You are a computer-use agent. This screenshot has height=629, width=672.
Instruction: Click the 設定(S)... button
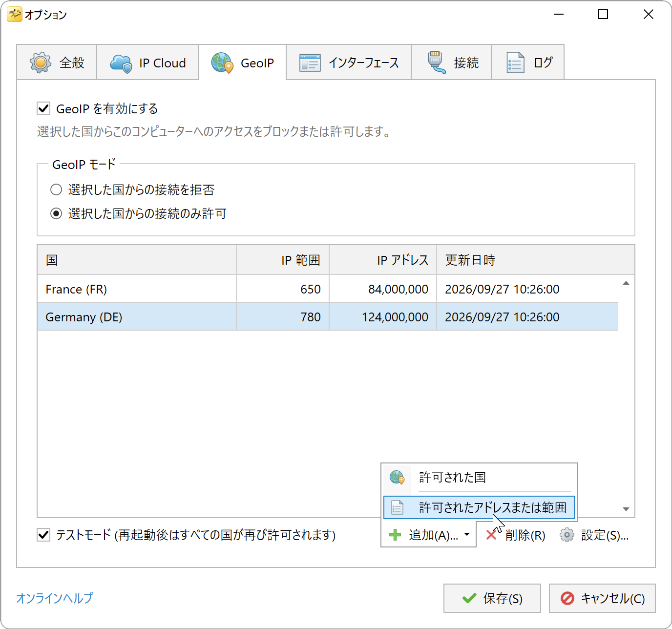coord(594,535)
